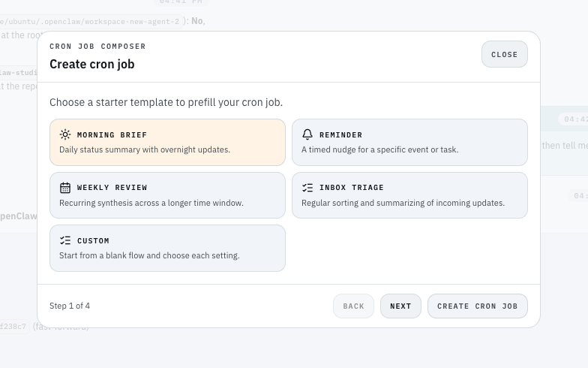Choose the Reminder template card
The height and width of the screenshot is (368, 588).
(x=409, y=143)
